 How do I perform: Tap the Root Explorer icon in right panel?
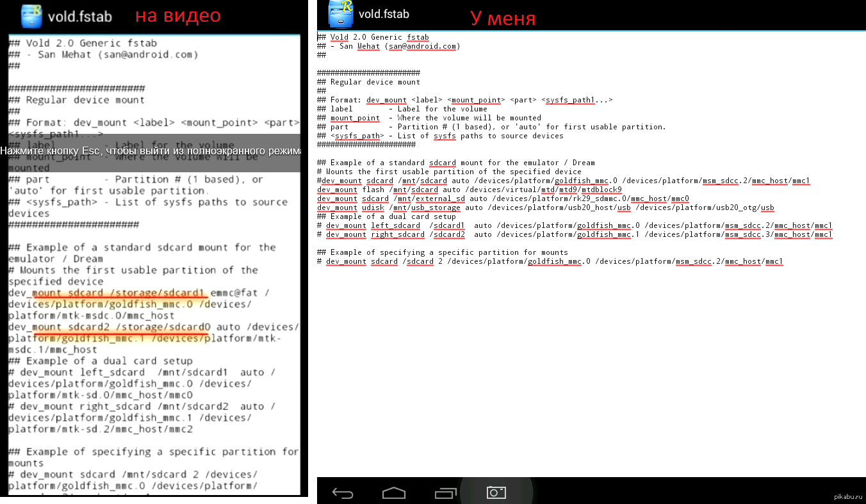341,13
